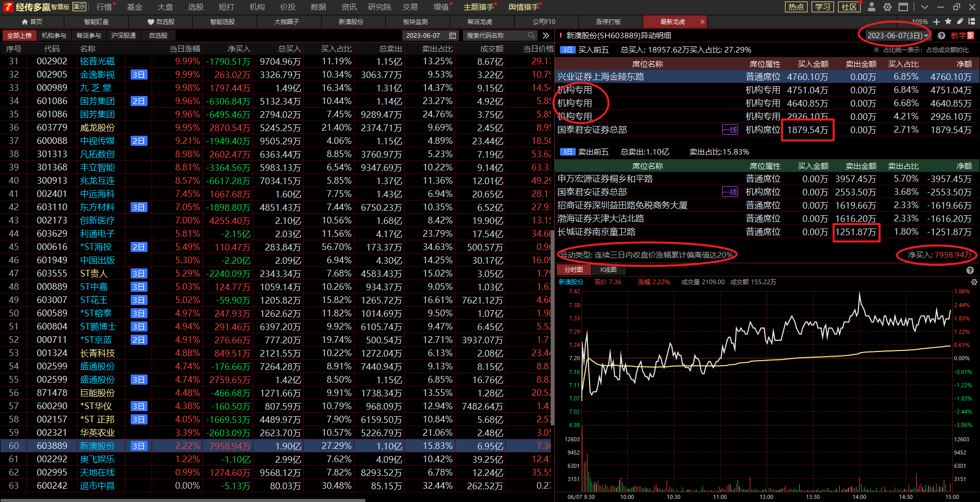The width and height of the screenshot is (980, 502).
Task: Select the 机构参与 filter
Action: coord(54,36)
